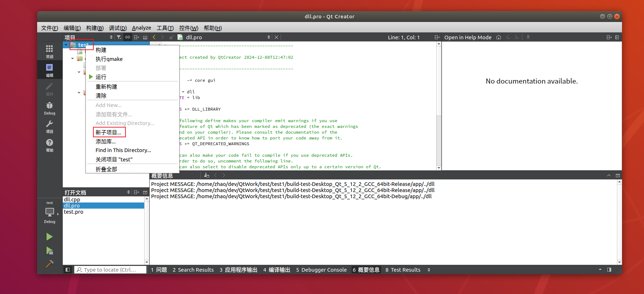
Task: Maximize the 概要信息 output pane
Action: pyautogui.click(x=609, y=175)
